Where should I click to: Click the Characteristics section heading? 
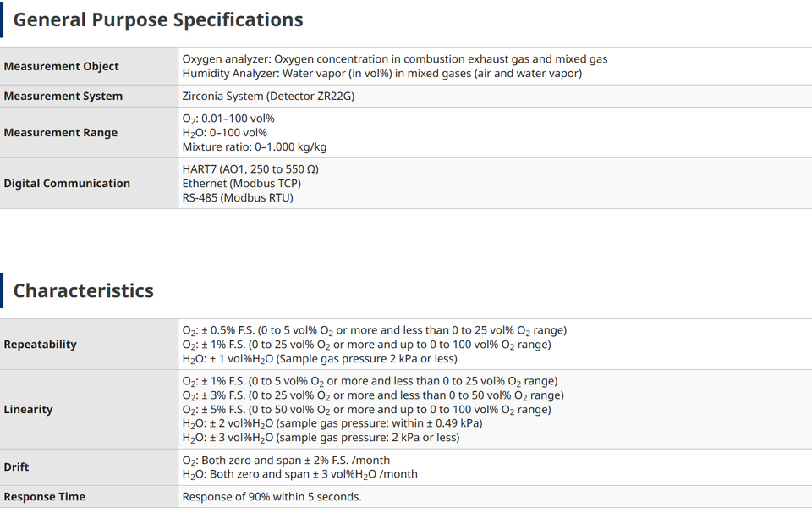point(84,290)
